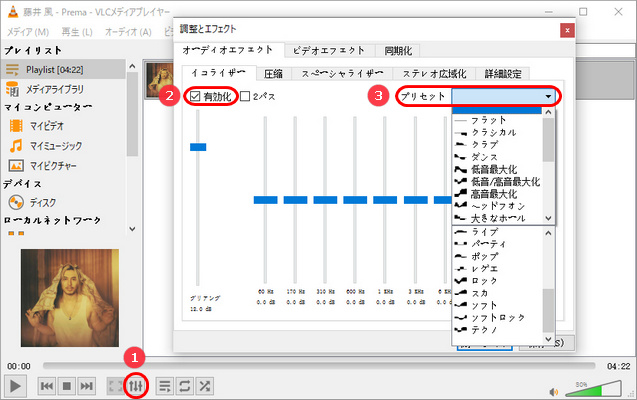
Task: Select the 圧縮 sub-tab
Action: tap(273, 74)
